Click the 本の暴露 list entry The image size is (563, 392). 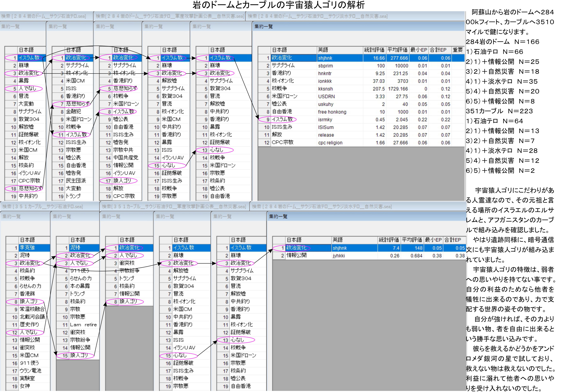(80, 286)
